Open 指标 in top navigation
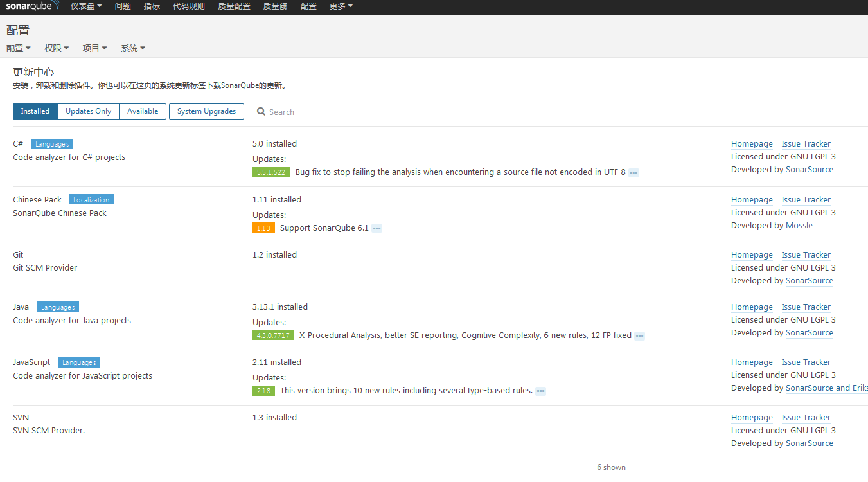Viewport: 868px width, 482px height. (x=152, y=6)
